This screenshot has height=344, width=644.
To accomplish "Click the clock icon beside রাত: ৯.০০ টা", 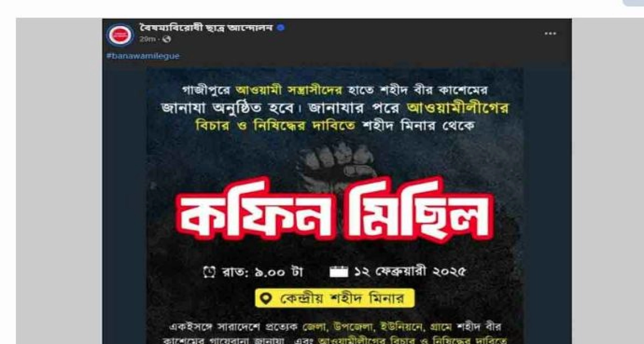I will (209, 272).
